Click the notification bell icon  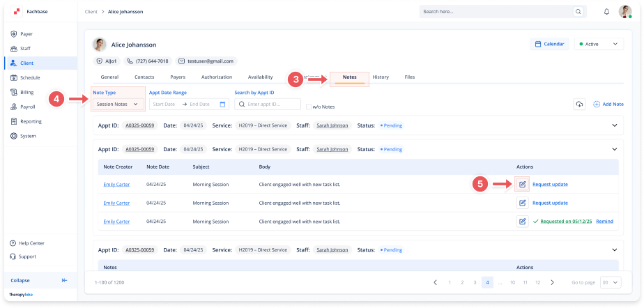[x=606, y=12]
